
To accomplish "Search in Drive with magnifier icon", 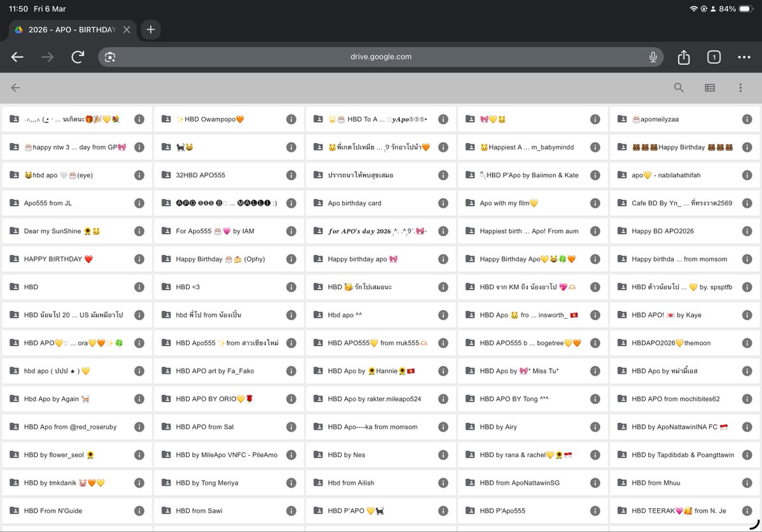I will (x=679, y=88).
